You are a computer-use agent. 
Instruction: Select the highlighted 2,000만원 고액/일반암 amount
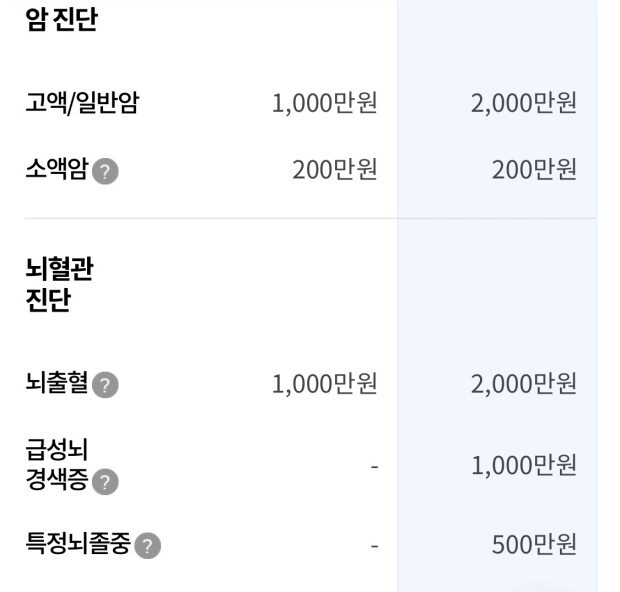pyautogui.click(x=523, y=103)
